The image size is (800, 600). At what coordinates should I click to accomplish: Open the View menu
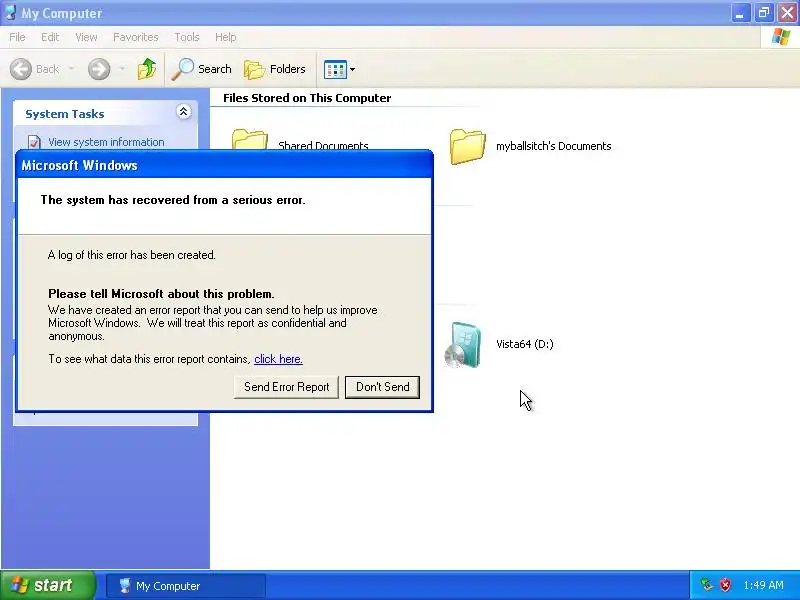86,37
